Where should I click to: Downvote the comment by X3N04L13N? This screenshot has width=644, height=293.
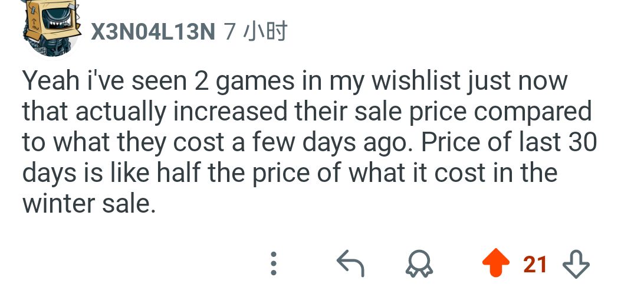pos(576,264)
